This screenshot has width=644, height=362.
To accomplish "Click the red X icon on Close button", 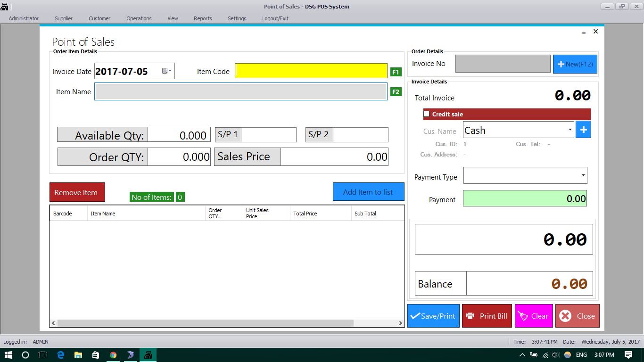I will 565,316.
